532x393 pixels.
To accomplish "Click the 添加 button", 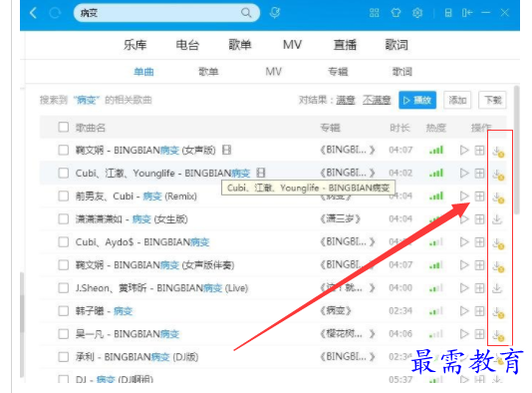I will pyautogui.click(x=457, y=100).
